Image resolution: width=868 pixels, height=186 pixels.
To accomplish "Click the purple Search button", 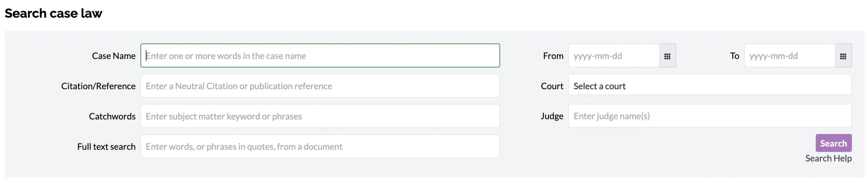I will click(x=833, y=143).
